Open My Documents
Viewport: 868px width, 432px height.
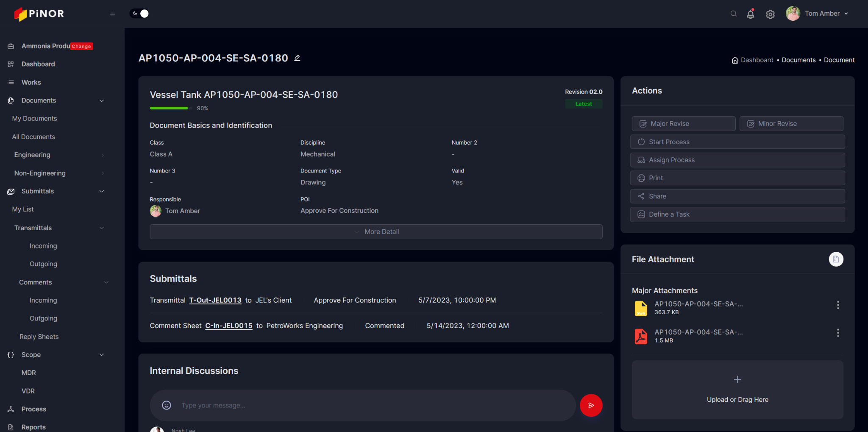34,119
